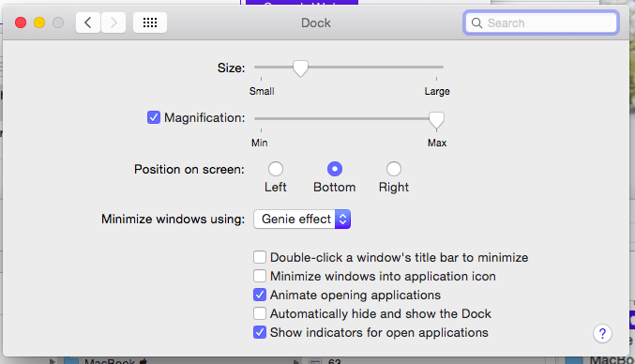Enable double-click title bar to minimize
This screenshot has width=635, height=364.
[x=260, y=257]
